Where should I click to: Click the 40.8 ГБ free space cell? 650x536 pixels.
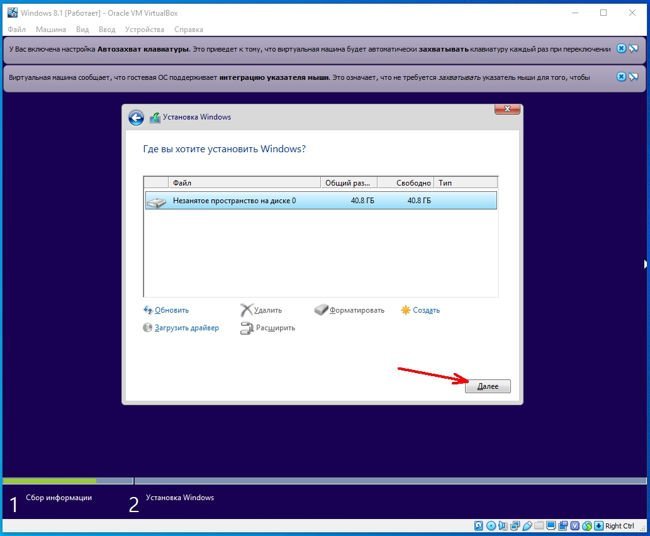point(419,200)
